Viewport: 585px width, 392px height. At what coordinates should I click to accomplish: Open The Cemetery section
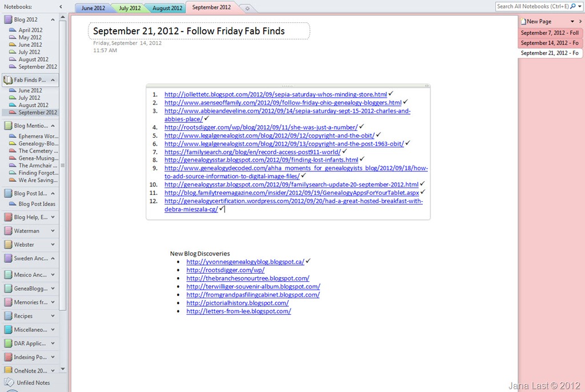[x=38, y=151]
